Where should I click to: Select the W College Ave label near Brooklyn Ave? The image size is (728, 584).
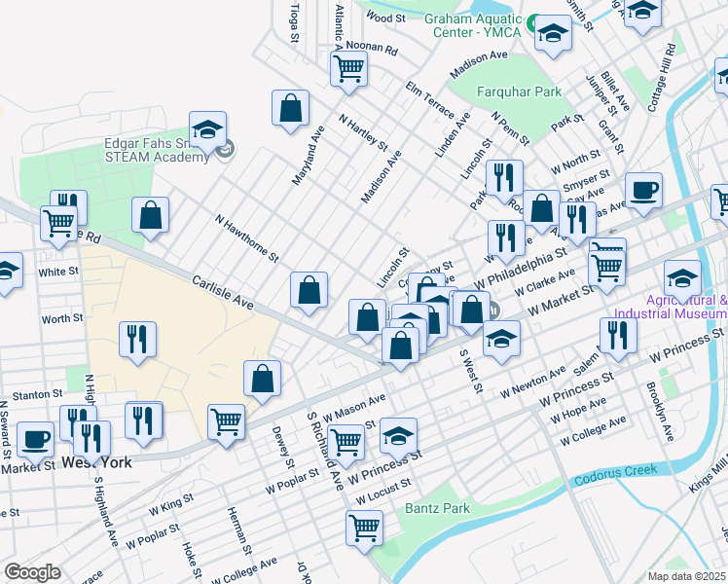(x=593, y=431)
